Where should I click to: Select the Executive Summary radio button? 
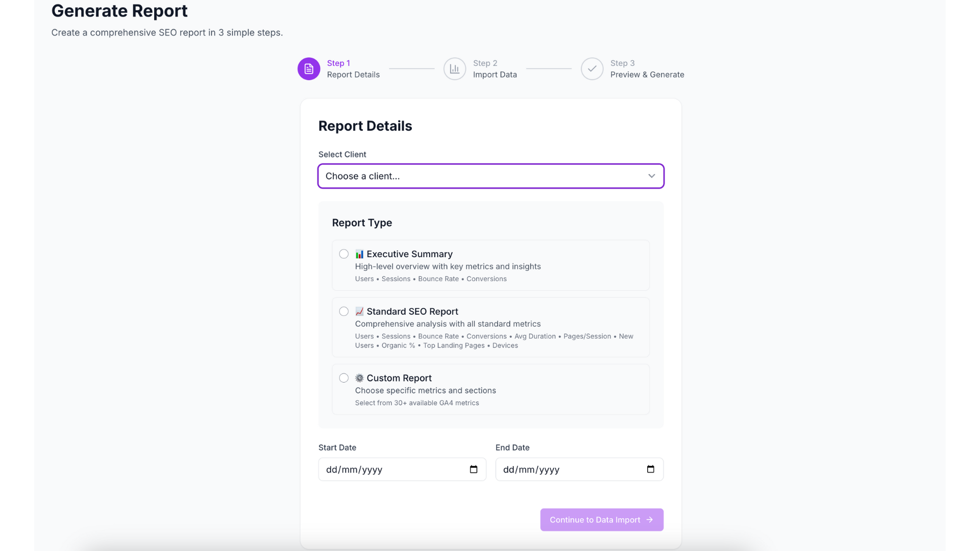343,254
